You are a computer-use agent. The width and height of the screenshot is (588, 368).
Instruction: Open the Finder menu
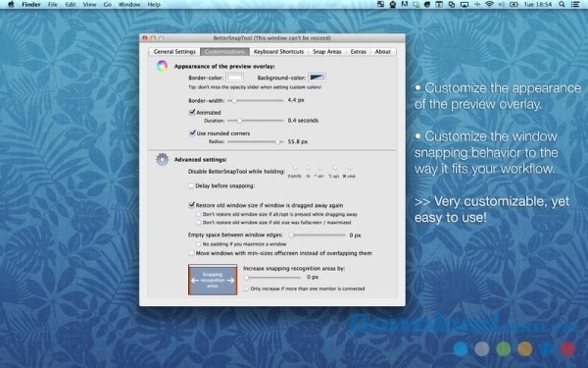click(31, 5)
